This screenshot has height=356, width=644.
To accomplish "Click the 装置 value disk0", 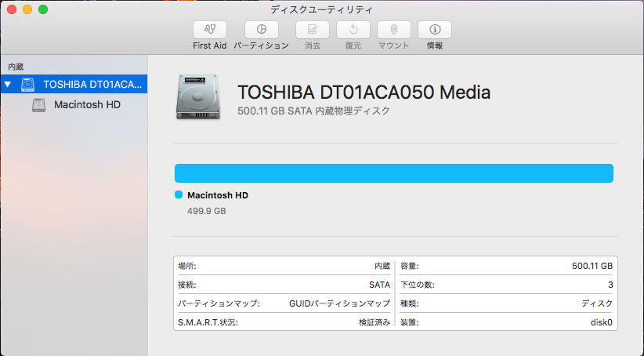I will click(x=601, y=322).
